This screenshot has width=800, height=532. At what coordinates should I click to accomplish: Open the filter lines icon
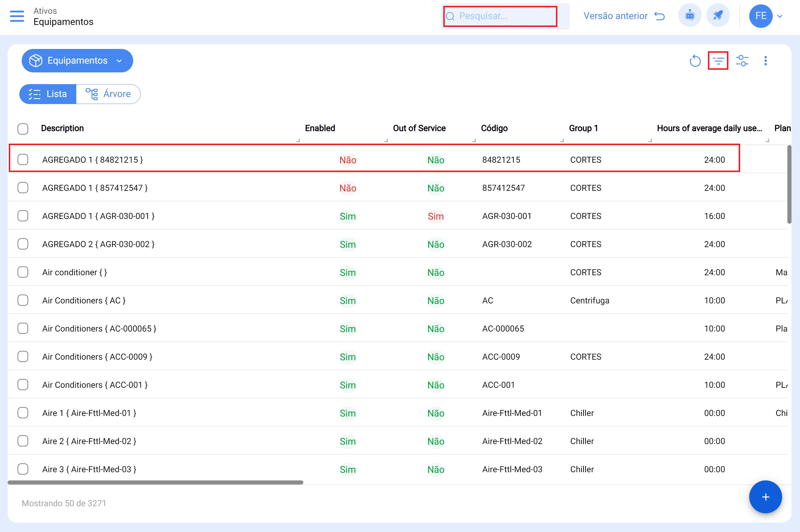click(718, 61)
